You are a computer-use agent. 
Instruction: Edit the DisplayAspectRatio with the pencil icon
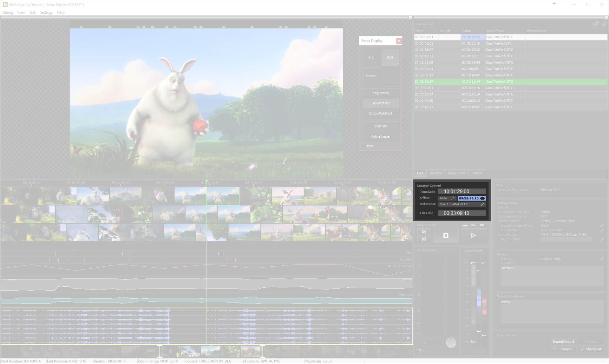(x=602, y=226)
